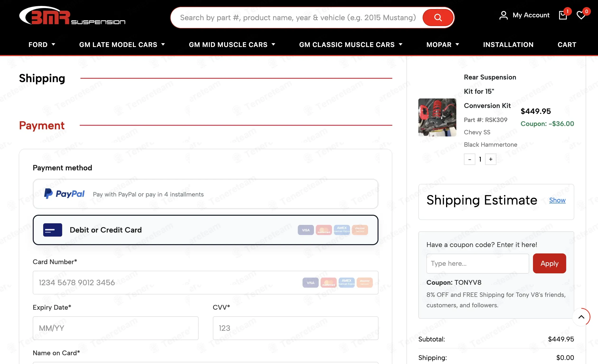Viewport: 598px width, 364px height.
Task: Click the red search magnifier button
Action: pos(438,18)
